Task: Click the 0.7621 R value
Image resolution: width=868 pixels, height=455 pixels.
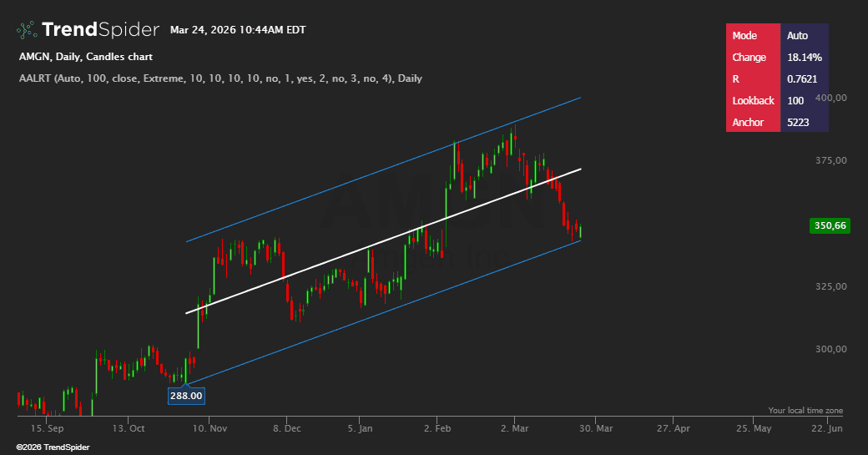Action: (x=802, y=79)
